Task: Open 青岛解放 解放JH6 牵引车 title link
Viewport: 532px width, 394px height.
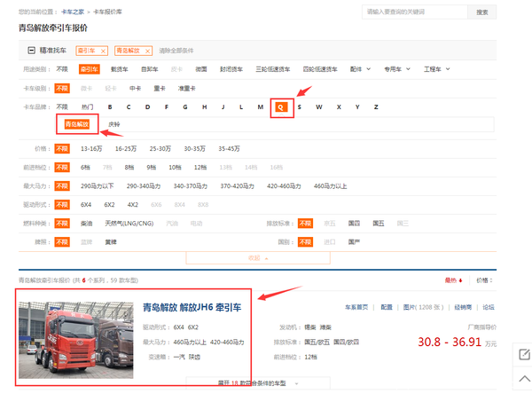Action: tap(192, 307)
